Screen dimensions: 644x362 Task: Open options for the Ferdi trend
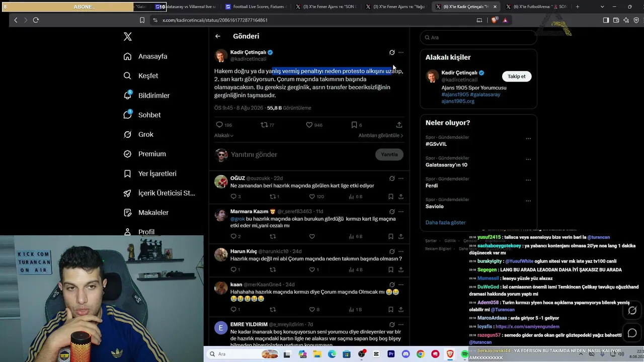point(528,180)
